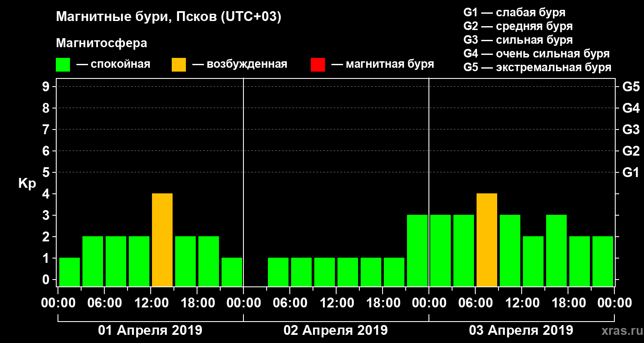The width and height of the screenshot is (644, 343).
Task: Click the 06:00 time label under 02 Апреля
Action: click(290, 303)
